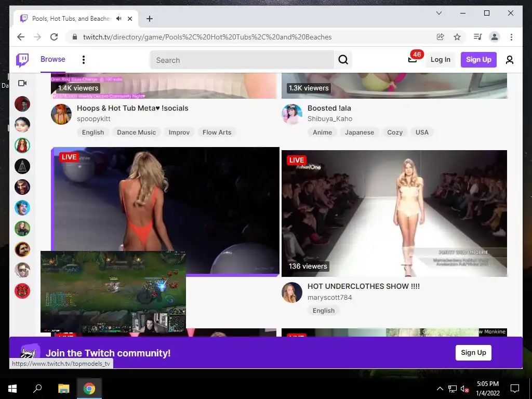This screenshot has width=532, height=399.
Task: Open the seventh sidebar avatar with green ring
Action: point(22,229)
